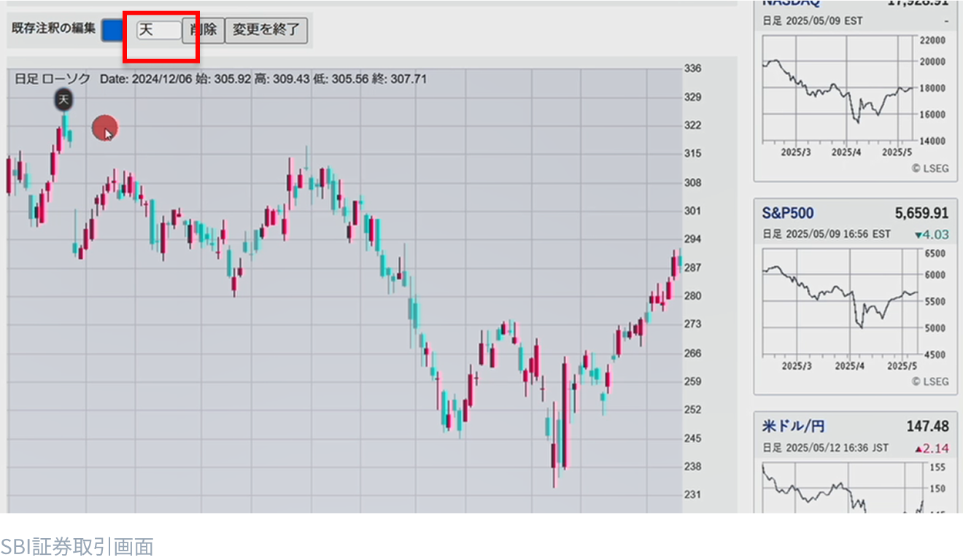Click the 155 axis label on 米ドル/円 chart
The width and height of the screenshot is (963, 560).
click(x=938, y=467)
